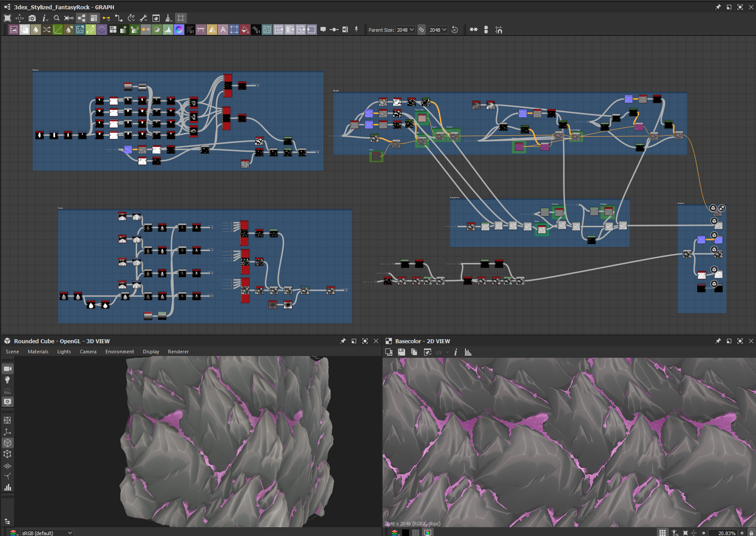Open the 3D view Scene menu

(x=12, y=352)
